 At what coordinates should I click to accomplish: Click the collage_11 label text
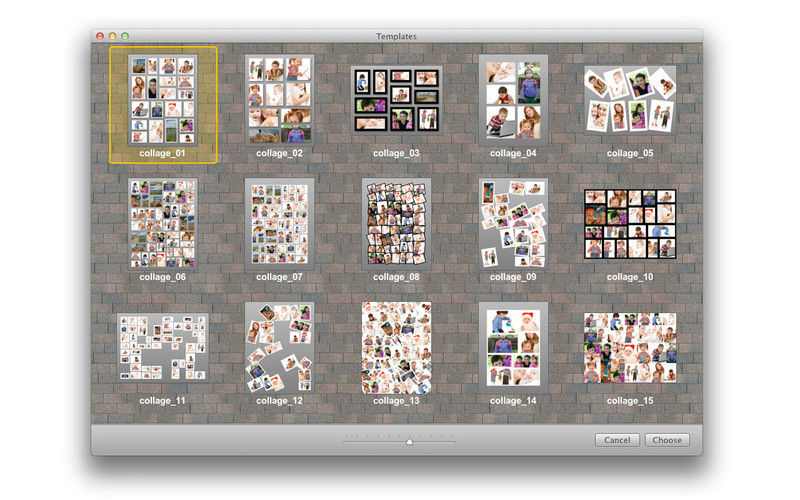click(x=162, y=401)
